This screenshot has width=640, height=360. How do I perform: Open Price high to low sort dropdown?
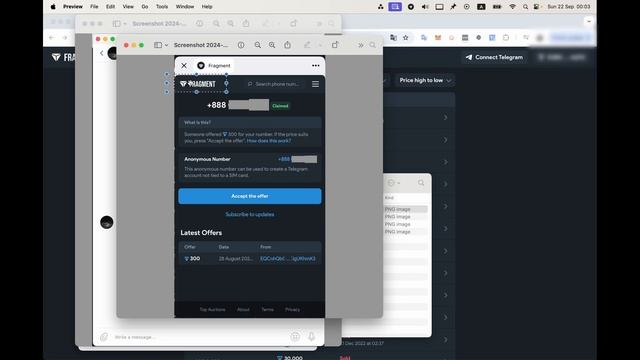coord(425,80)
